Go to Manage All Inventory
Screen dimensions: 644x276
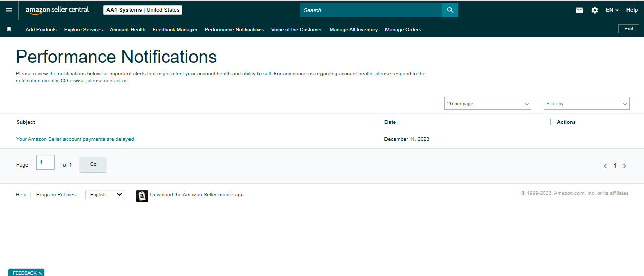354,30
